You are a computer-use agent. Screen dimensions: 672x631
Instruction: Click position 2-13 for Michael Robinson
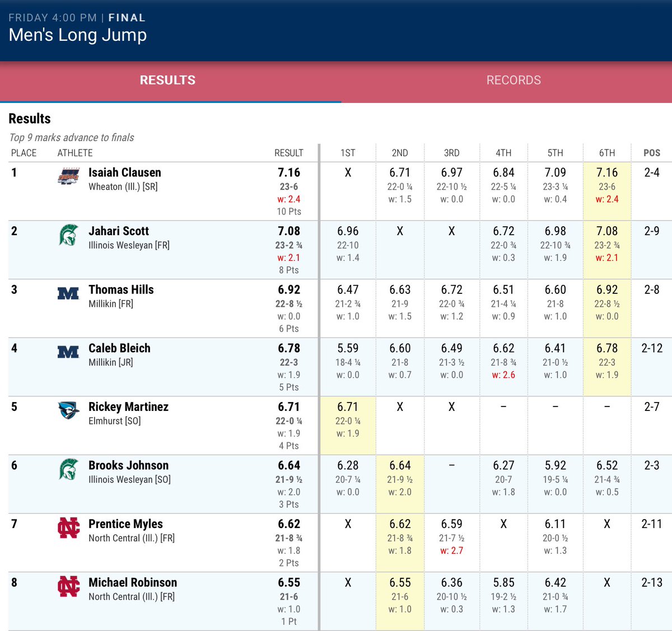652,582
